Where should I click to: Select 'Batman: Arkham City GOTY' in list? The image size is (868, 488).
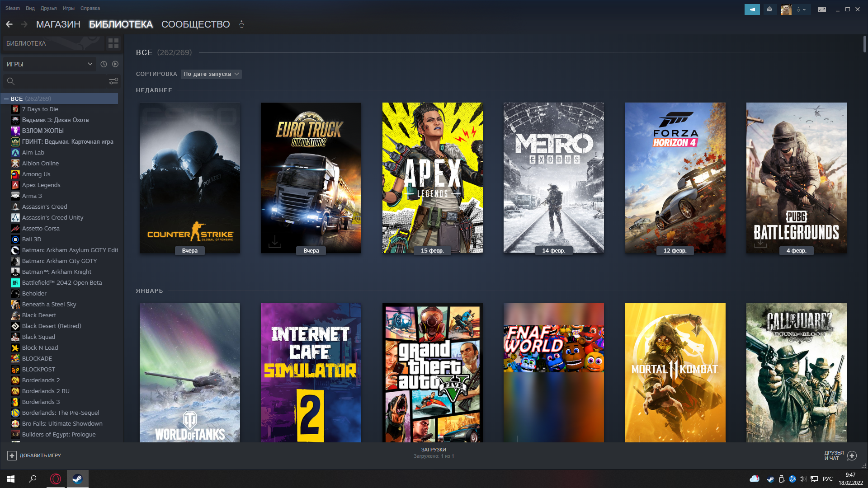coord(61,261)
